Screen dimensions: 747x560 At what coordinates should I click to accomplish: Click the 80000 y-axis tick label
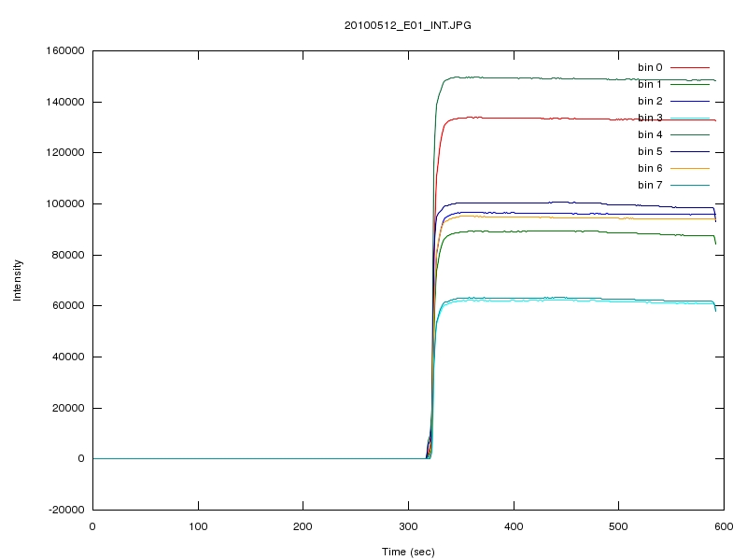(68, 255)
